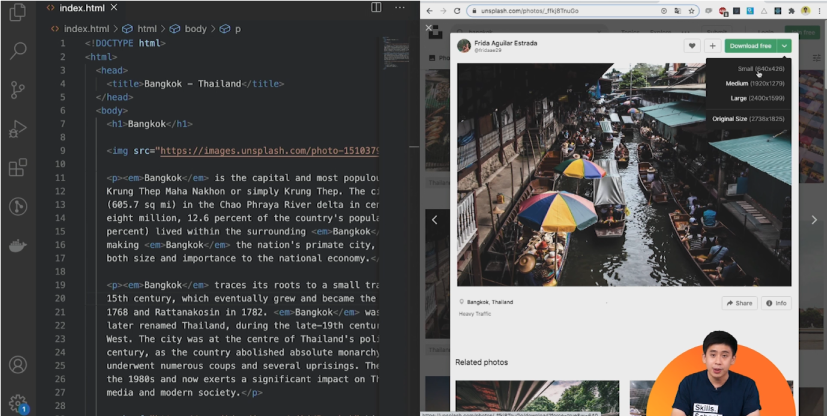Click the red extension icon with badge
Image resolution: width=827 pixels, height=416 pixels.
tap(723, 11)
